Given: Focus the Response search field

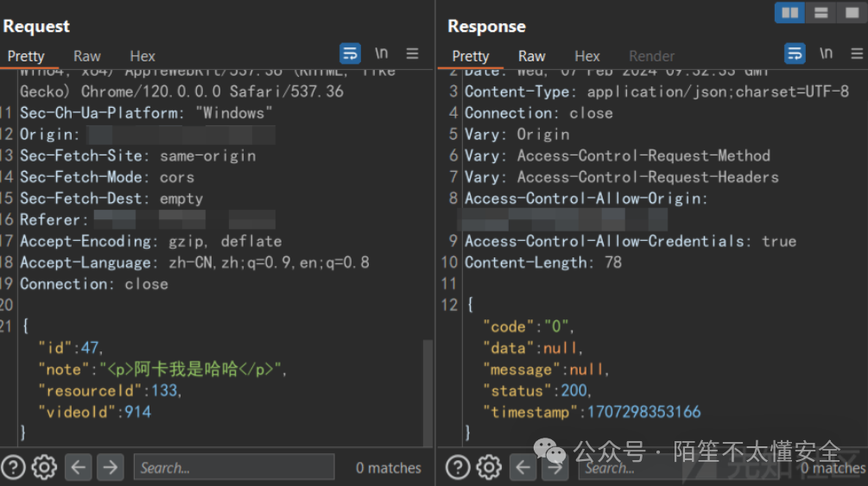Looking at the screenshot, I should pyautogui.click(x=681, y=468).
